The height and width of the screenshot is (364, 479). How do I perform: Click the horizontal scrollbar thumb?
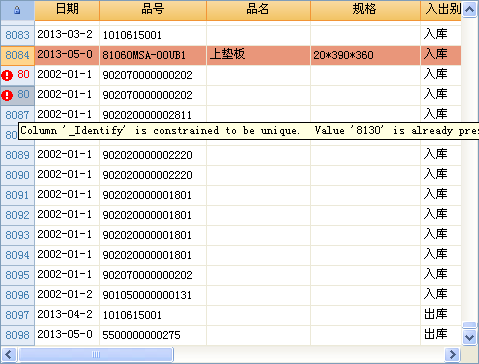tap(96, 354)
